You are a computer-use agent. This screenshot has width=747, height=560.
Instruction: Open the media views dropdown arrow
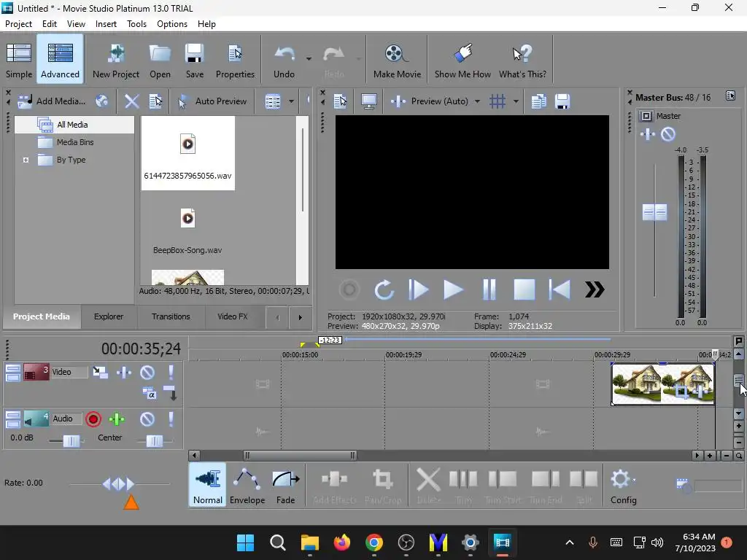click(291, 101)
